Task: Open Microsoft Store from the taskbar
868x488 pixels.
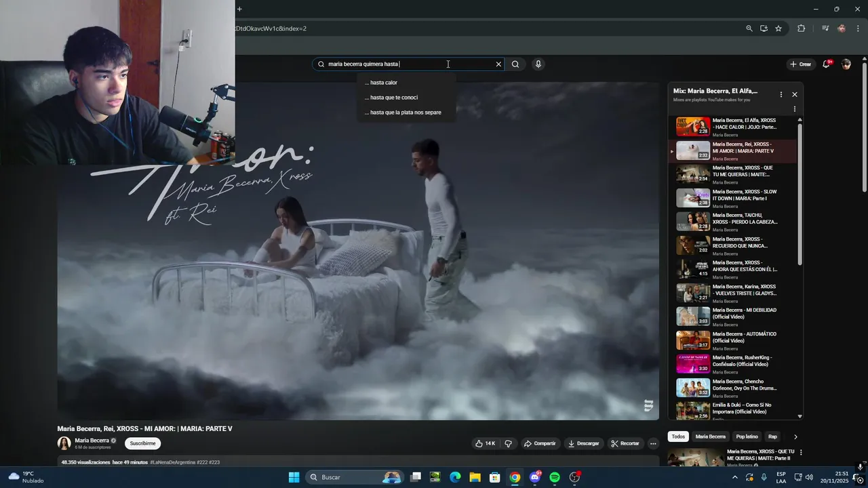Action: [x=495, y=477]
